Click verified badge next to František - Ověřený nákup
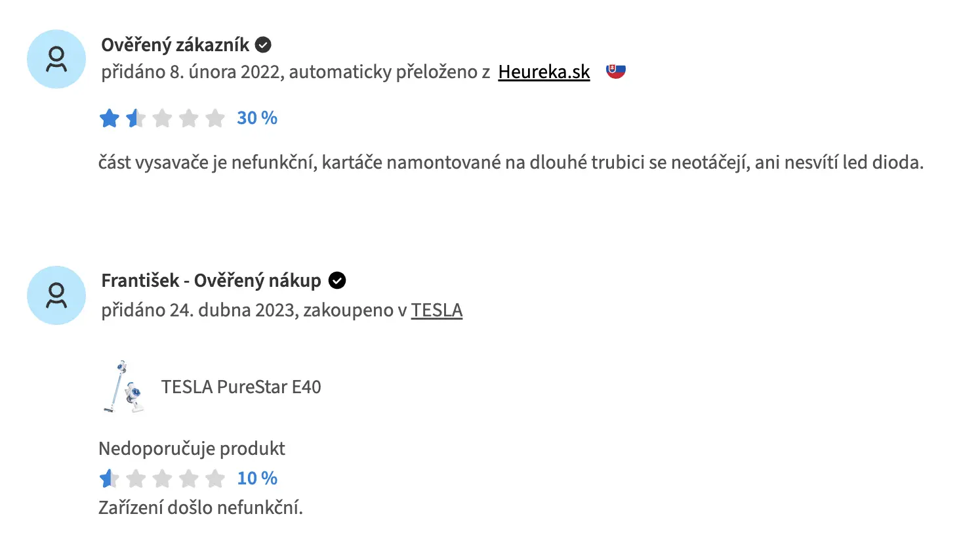 click(x=337, y=281)
